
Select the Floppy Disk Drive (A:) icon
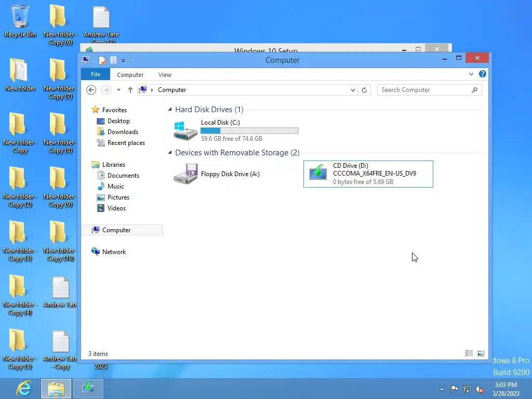(185, 174)
